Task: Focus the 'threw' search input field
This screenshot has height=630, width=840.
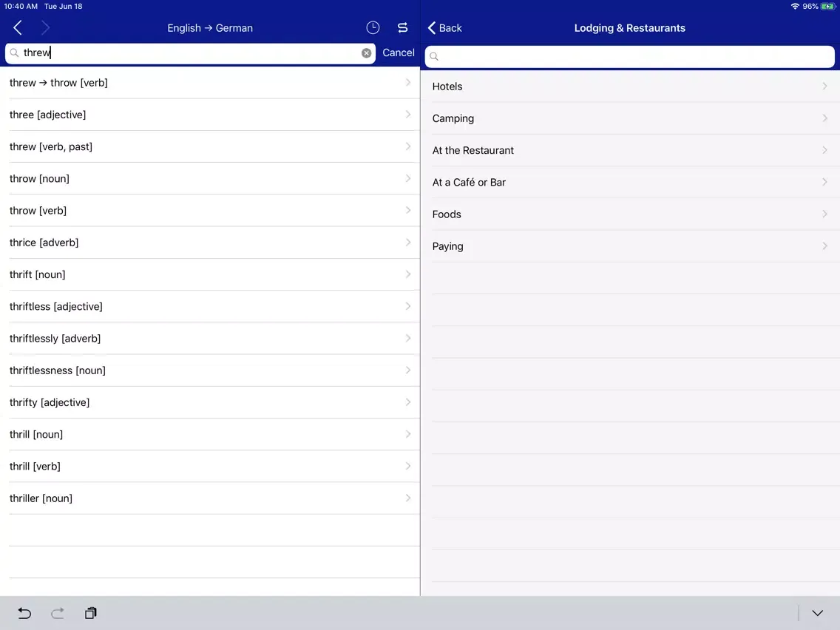Action: [190, 53]
